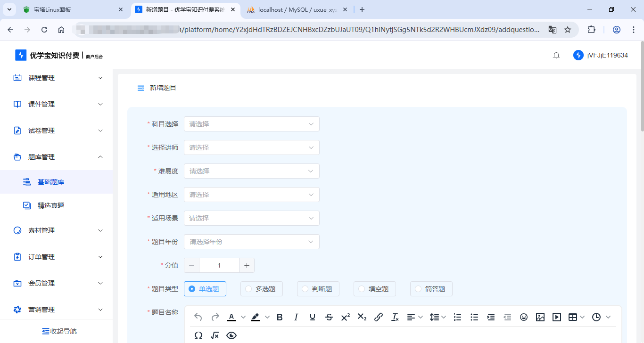Image resolution: width=644 pixels, height=343 pixels.
Task: Click the Omega special character icon
Action: pos(198,335)
